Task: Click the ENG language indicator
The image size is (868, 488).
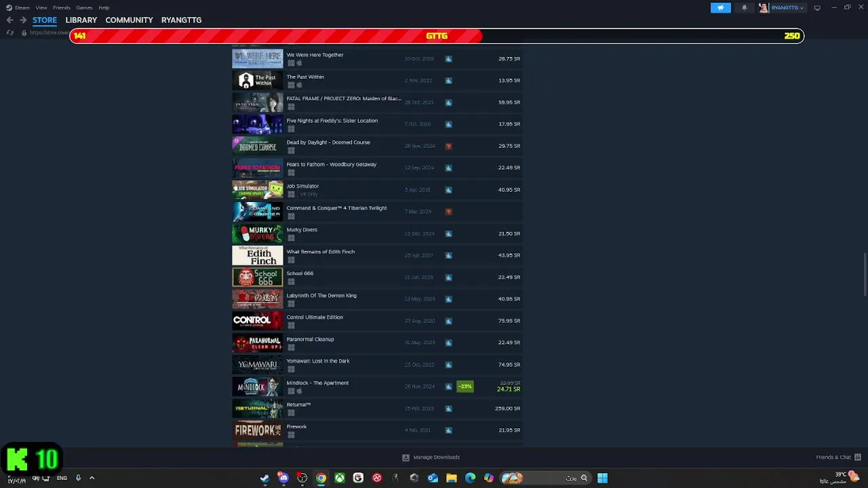Action: pos(62,478)
